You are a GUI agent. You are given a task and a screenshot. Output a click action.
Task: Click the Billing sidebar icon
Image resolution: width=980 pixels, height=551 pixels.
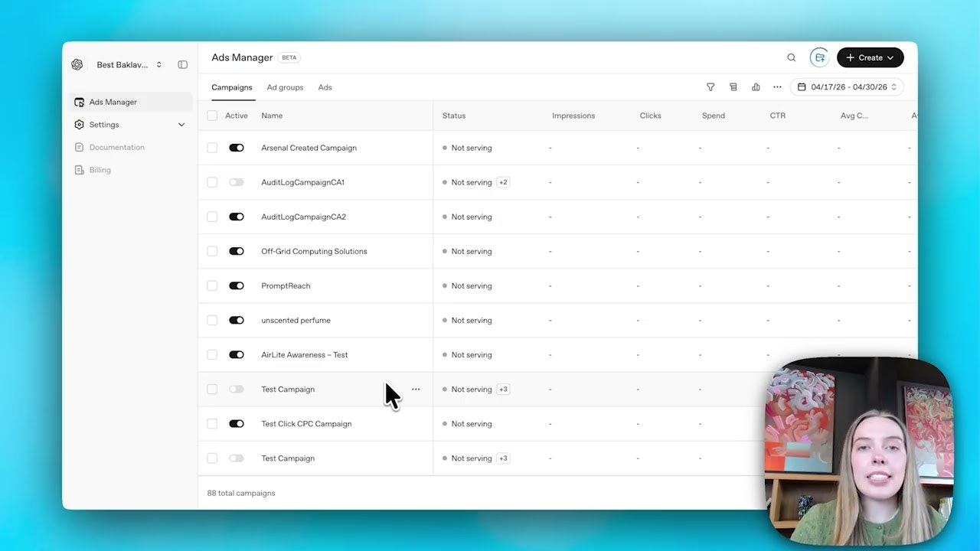point(79,170)
